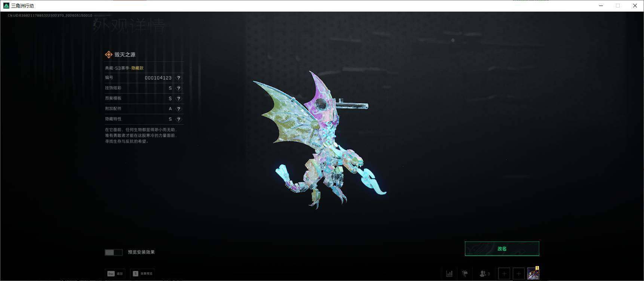Minimize the 三角洲行动 window
Image resolution: width=644 pixels, height=281 pixels.
coord(601,6)
